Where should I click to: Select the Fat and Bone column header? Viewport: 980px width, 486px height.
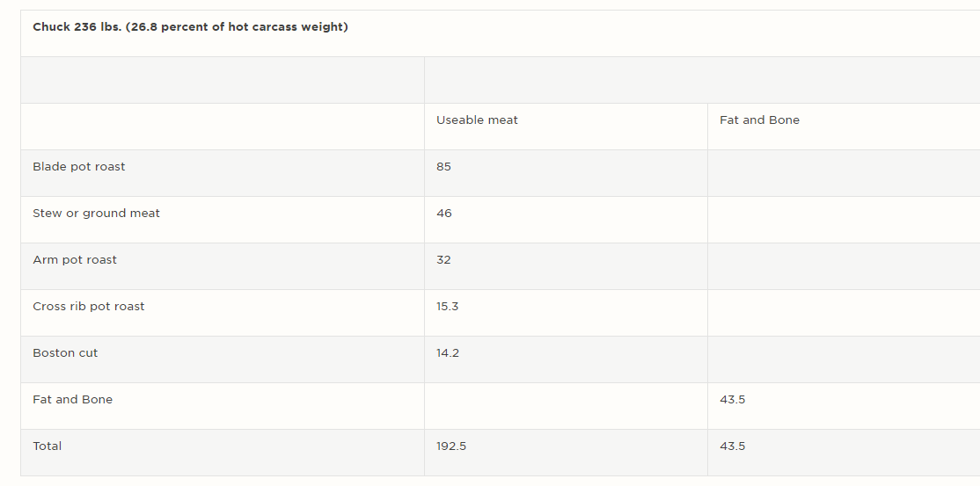click(759, 120)
